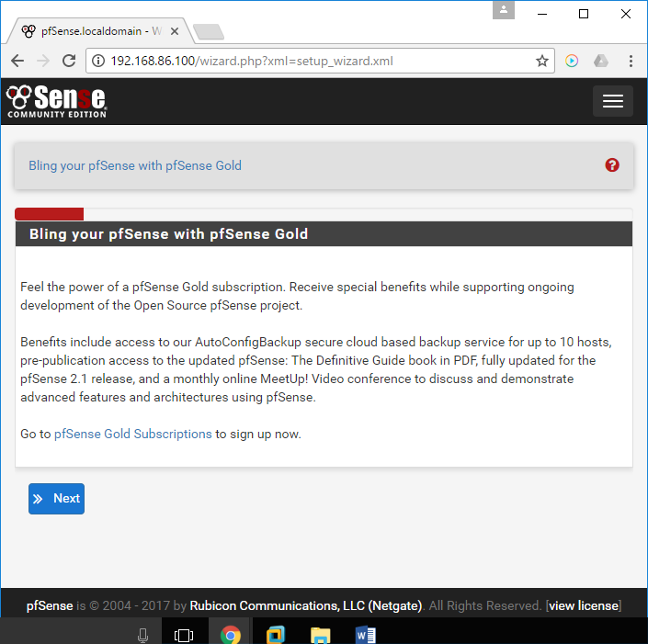Open the view license link
Image resolution: width=648 pixels, height=644 pixels.
[584, 605]
